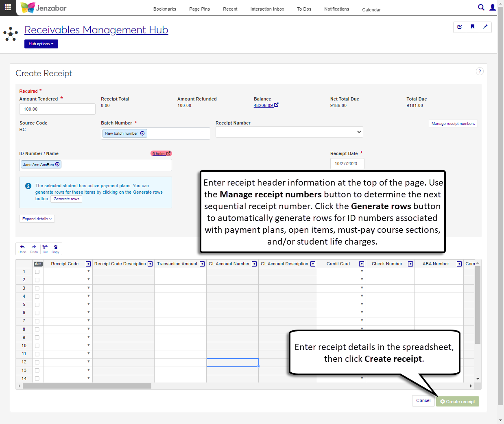Open the help question mark icon
This screenshot has height=424, width=504.
pos(480,72)
